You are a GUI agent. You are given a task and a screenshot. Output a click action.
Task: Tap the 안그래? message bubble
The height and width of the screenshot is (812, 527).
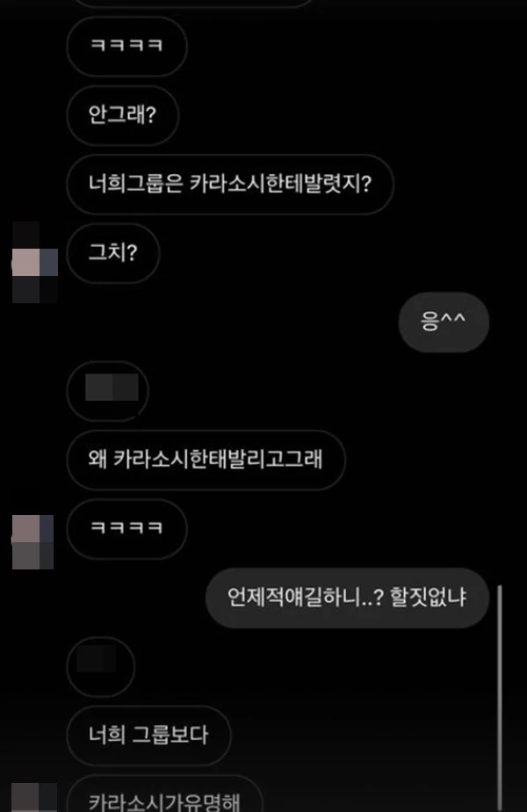(123, 115)
